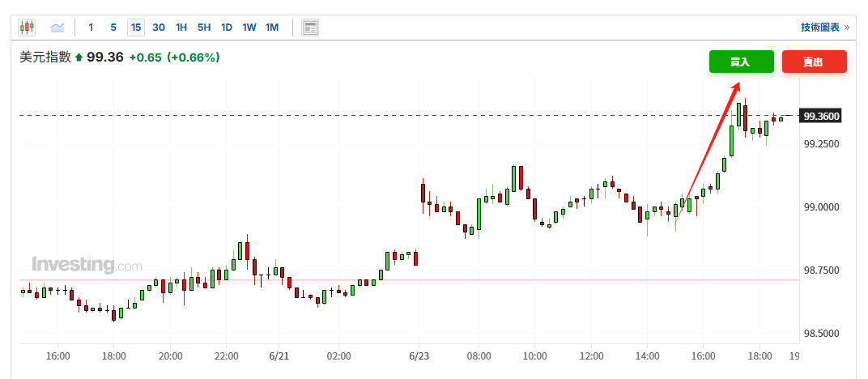Select the candlestick chart type icon
Screen dimensions: 868x379
(27, 27)
